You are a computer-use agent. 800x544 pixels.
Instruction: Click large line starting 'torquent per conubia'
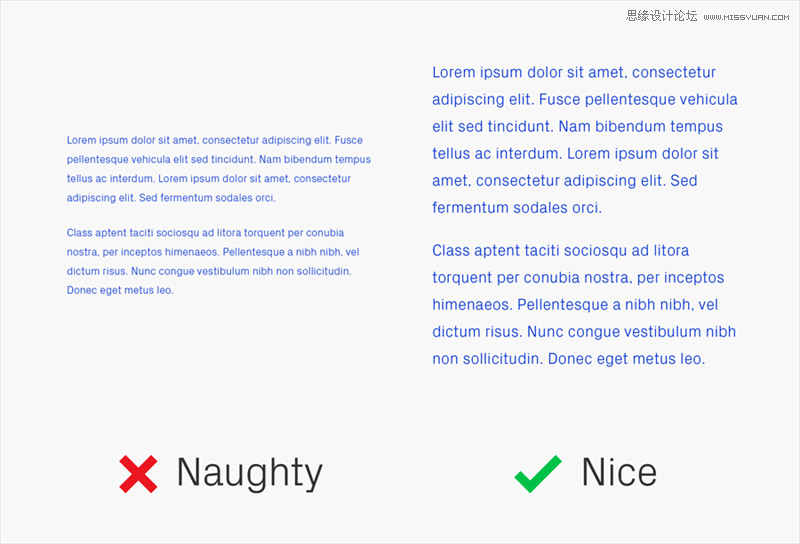[578, 278]
